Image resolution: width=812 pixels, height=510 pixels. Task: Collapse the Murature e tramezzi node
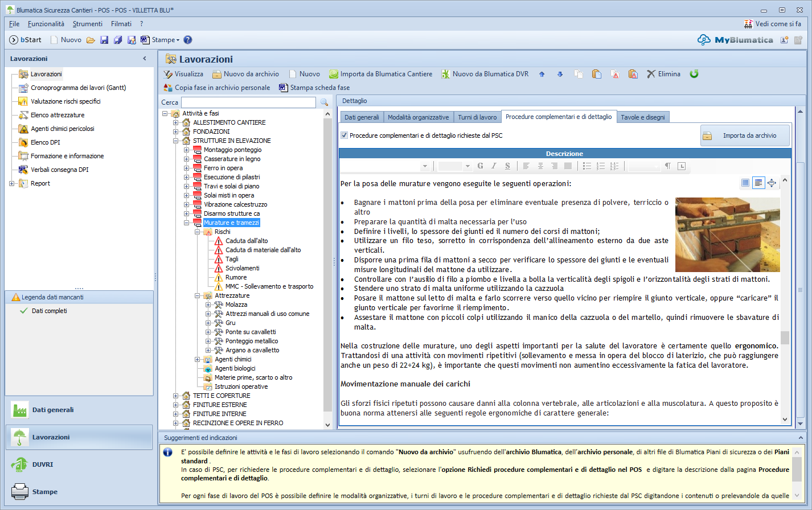(x=186, y=223)
